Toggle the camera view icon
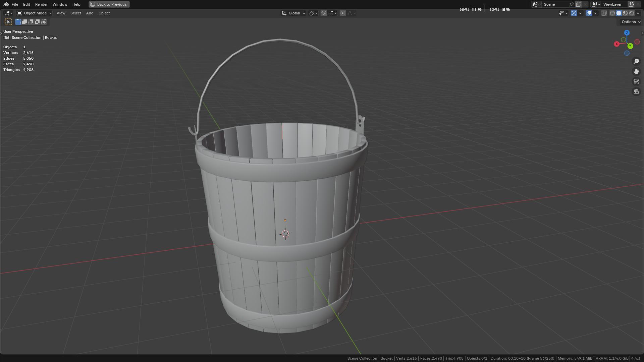Image resolution: width=644 pixels, height=362 pixels. point(636,81)
